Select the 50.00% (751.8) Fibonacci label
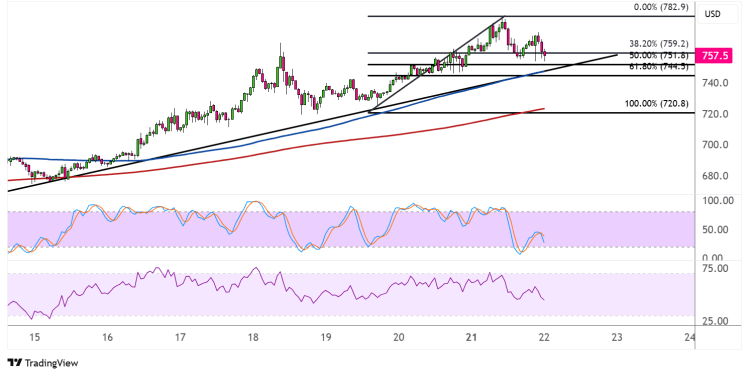This screenshot has height=375, width=749. pos(659,55)
